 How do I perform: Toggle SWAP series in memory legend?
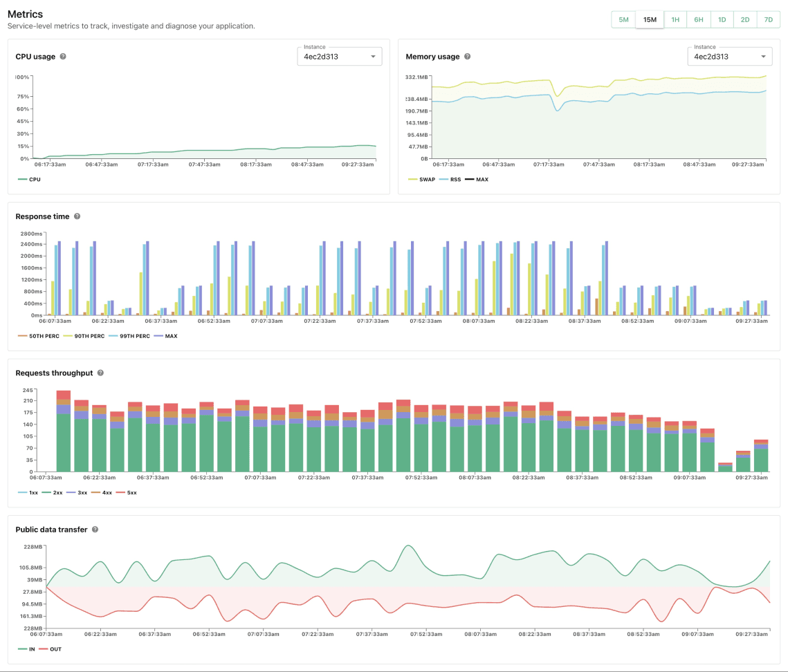(x=421, y=179)
